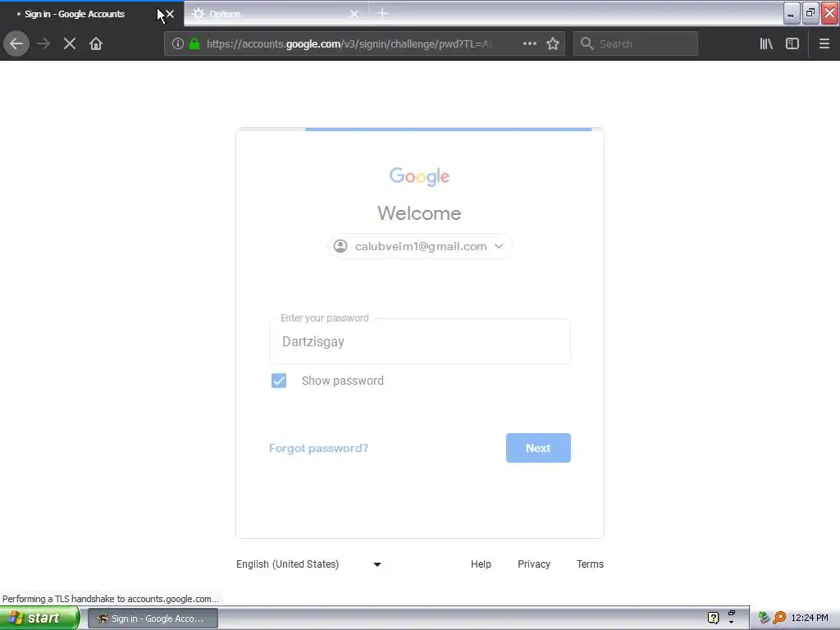Open the page actions three-dot menu

coord(529,43)
